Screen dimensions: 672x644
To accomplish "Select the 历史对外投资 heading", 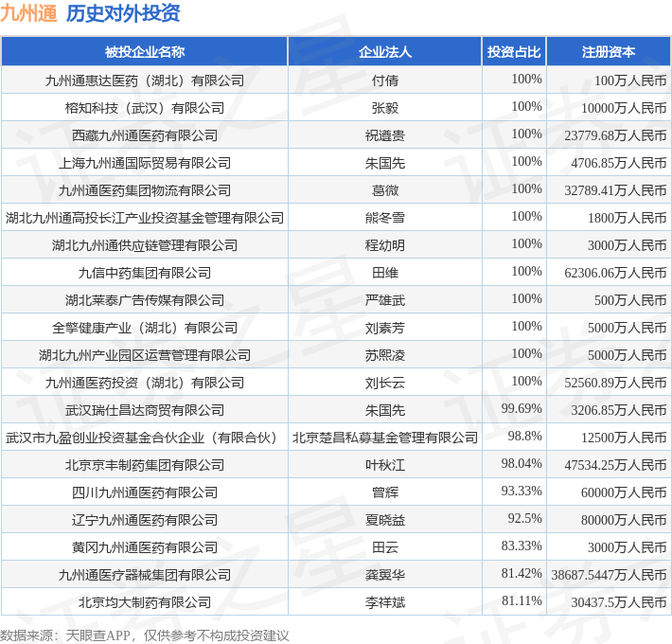I will pos(123,13).
